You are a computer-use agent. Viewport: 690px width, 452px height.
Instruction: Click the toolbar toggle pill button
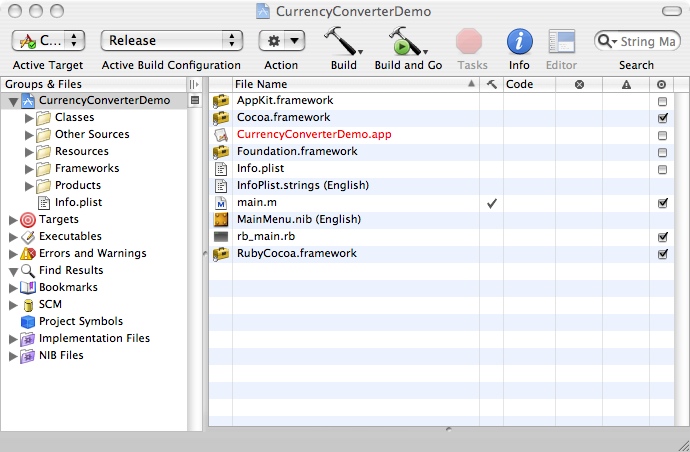(x=672, y=11)
